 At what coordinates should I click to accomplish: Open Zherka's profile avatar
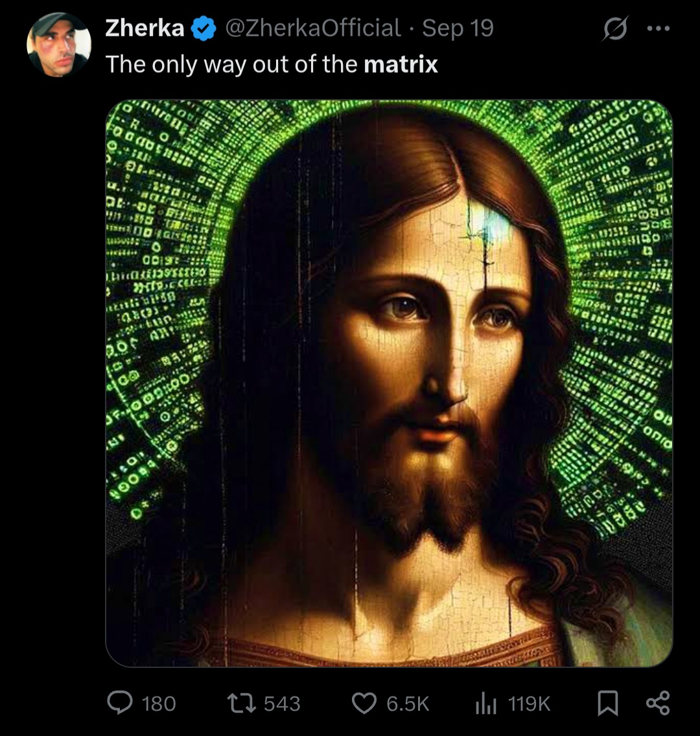coord(59,45)
